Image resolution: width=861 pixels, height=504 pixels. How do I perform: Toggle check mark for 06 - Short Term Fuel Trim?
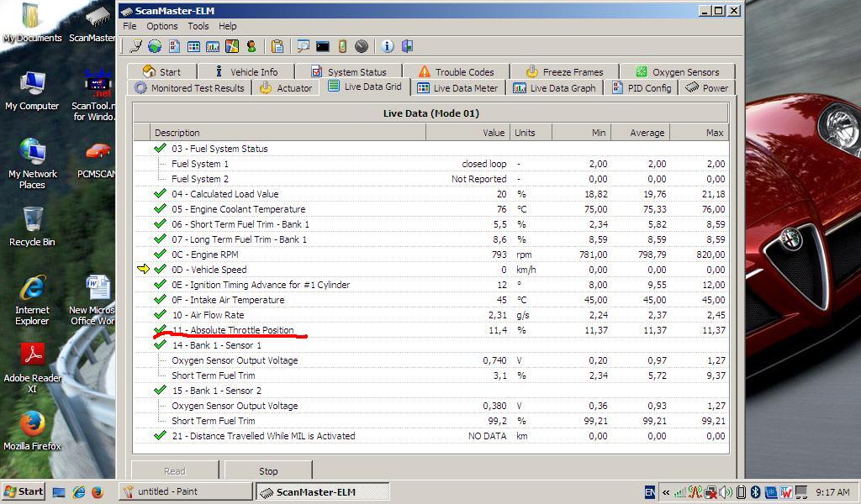(160, 223)
